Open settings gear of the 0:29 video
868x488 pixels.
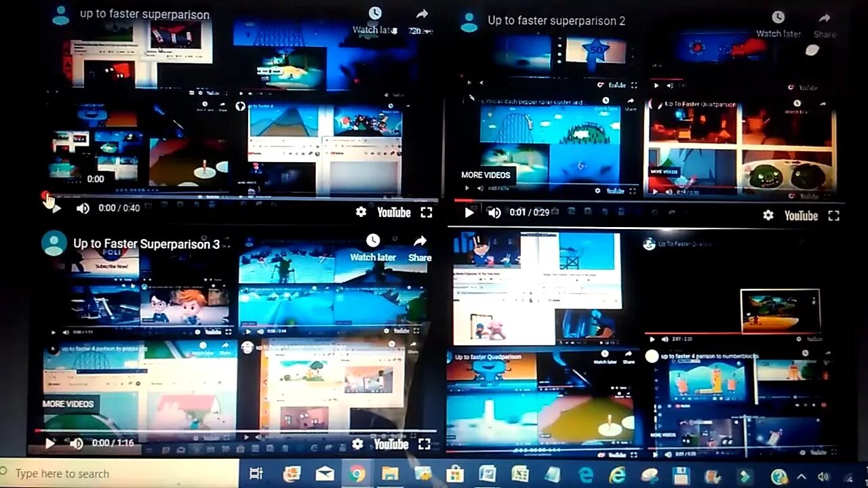pos(768,215)
